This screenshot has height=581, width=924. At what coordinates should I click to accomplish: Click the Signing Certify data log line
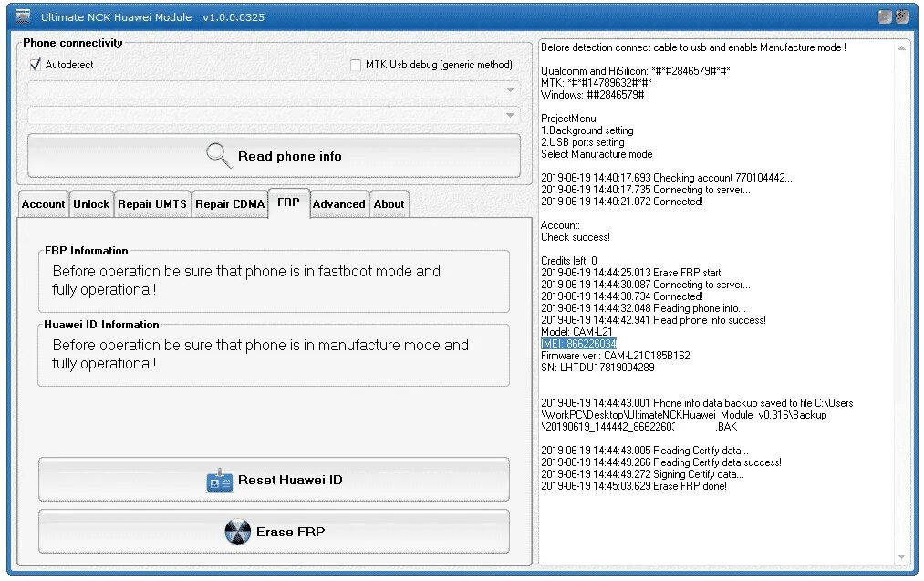pos(642,474)
